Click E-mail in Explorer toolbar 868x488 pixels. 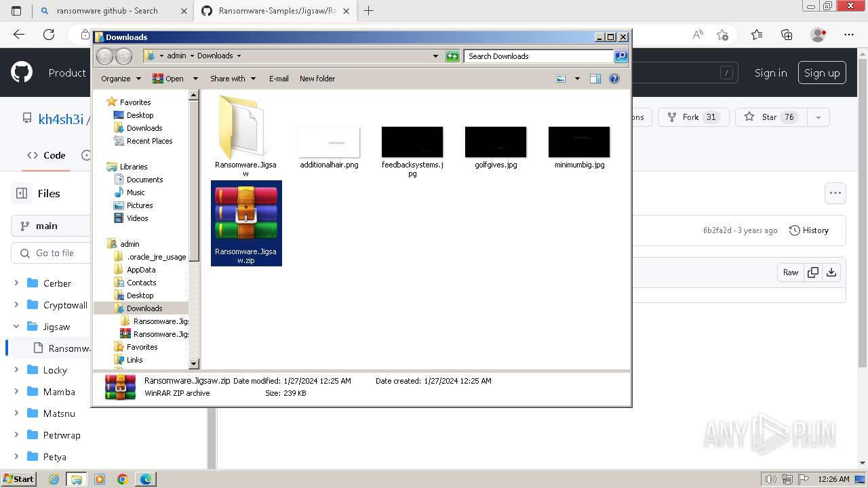click(279, 79)
